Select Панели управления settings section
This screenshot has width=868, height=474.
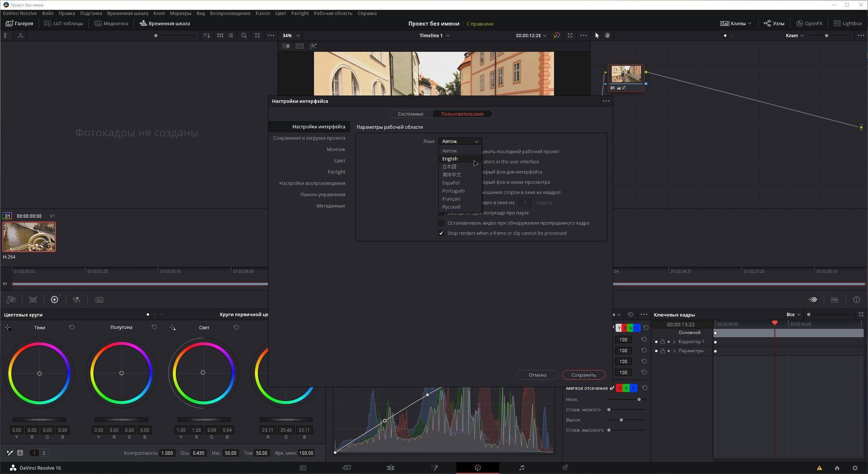323,194
